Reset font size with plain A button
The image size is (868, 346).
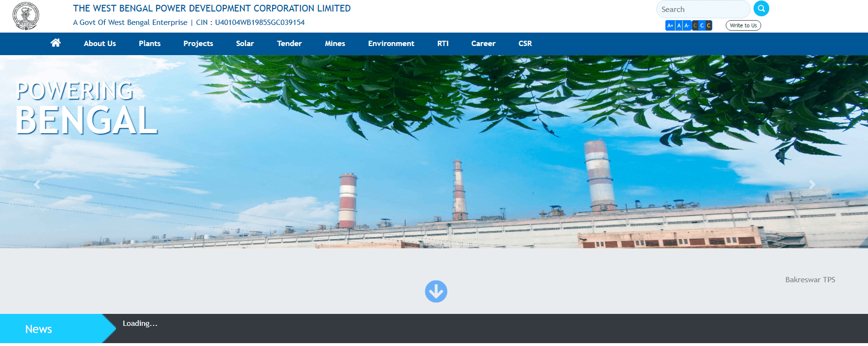[679, 25]
